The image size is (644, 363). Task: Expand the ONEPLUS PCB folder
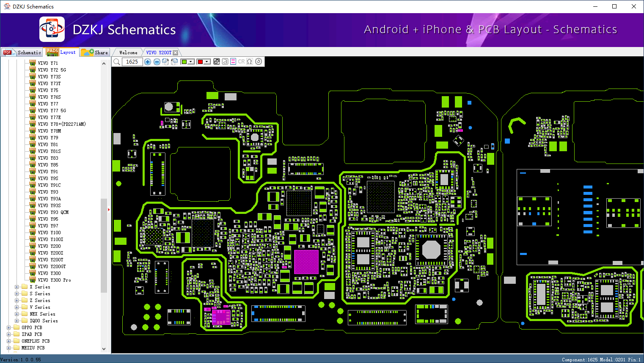tap(9, 341)
